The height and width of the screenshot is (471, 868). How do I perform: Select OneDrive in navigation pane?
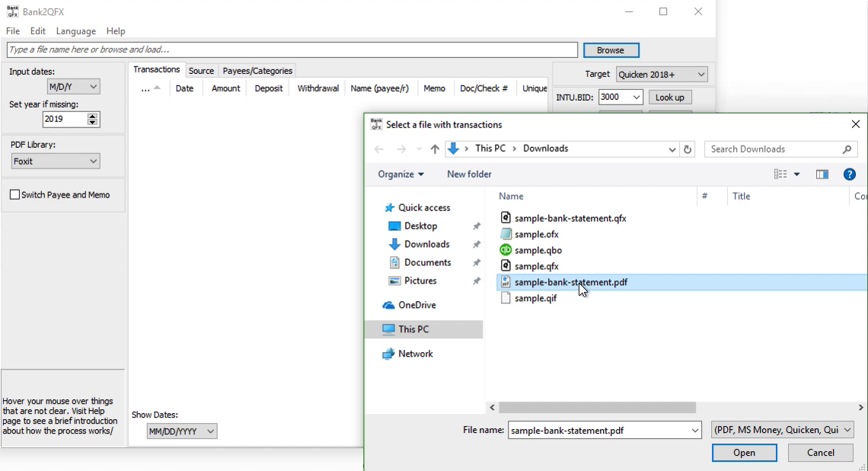(x=410, y=306)
